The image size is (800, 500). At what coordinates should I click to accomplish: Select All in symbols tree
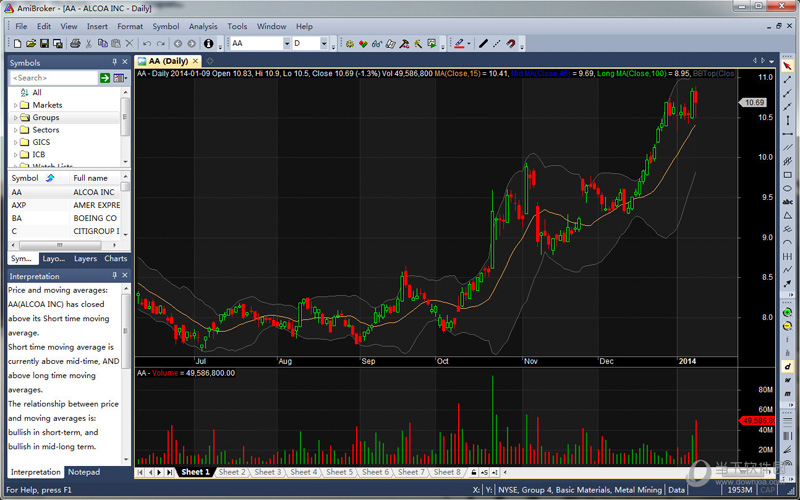point(37,92)
